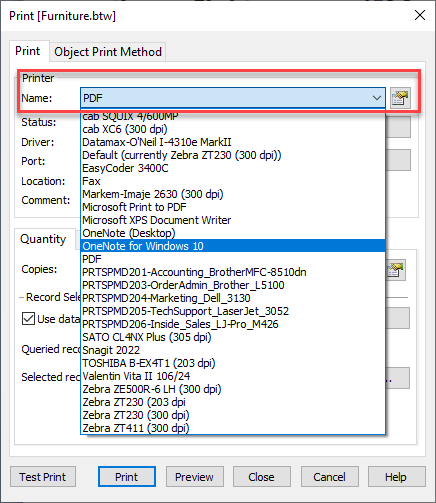Viewport: 436px width, 503px height.
Task: Click the Close button
Action: pyautogui.click(x=262, y=477)
